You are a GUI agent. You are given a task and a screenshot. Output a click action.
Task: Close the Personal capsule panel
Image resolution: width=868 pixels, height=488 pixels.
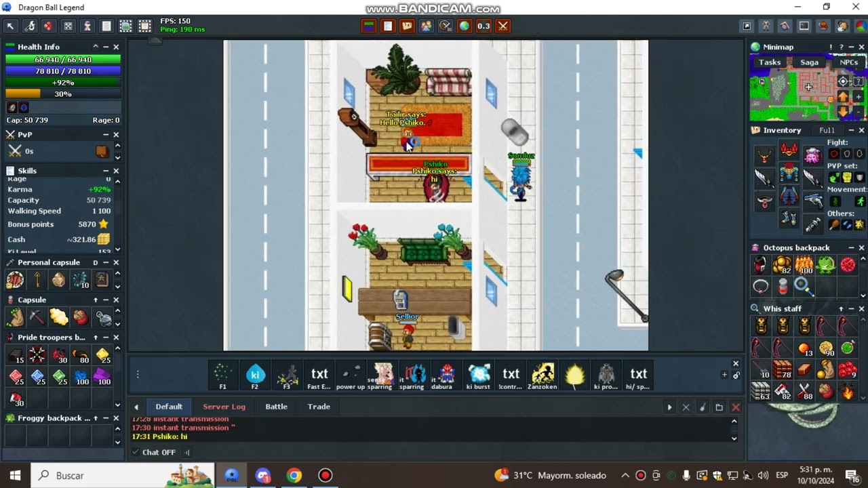(x=116, y=262)
